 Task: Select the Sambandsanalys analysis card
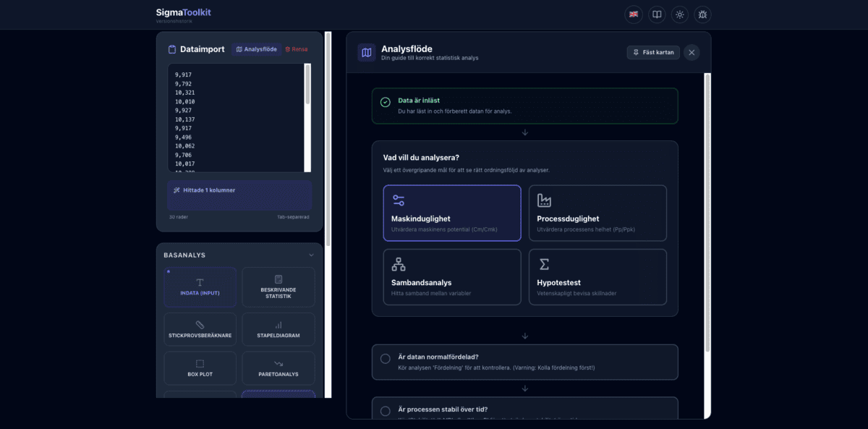(x=452, y=277)
